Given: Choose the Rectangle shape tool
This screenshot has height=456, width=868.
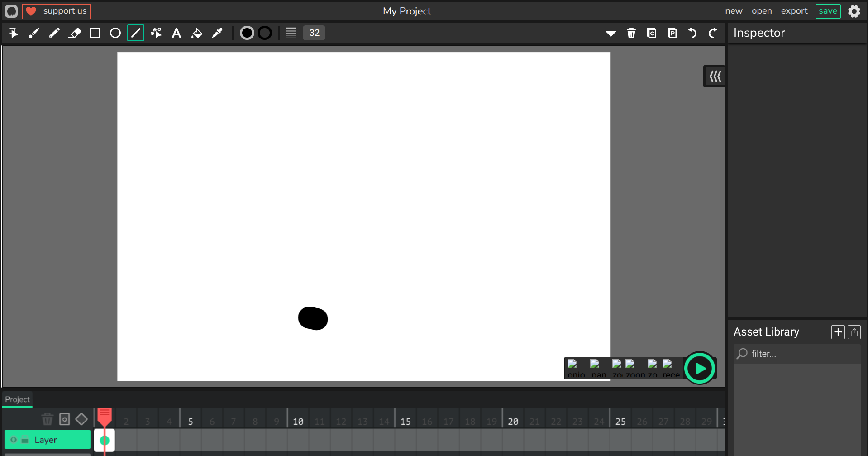Looking at the screenshot, I should [95, 33].
